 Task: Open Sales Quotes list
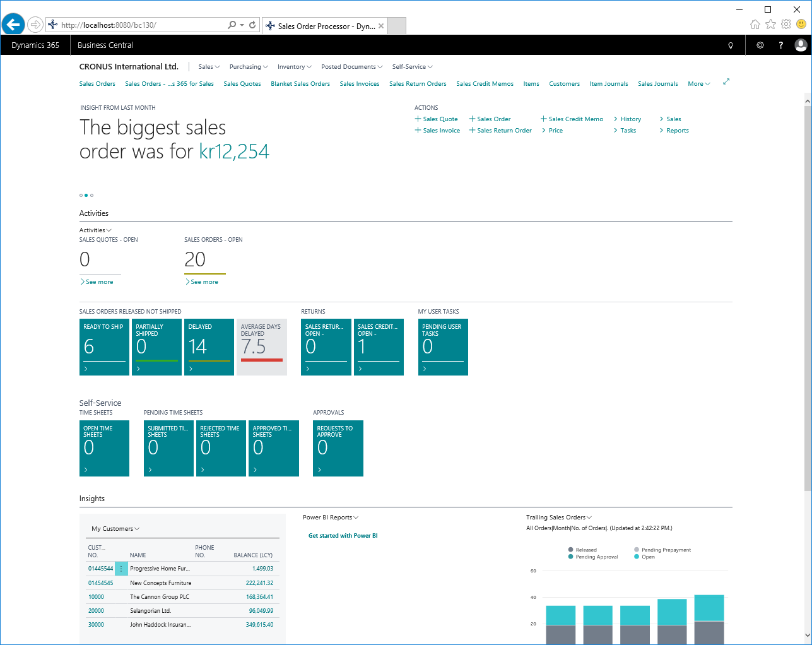click(x=242, y=84)
